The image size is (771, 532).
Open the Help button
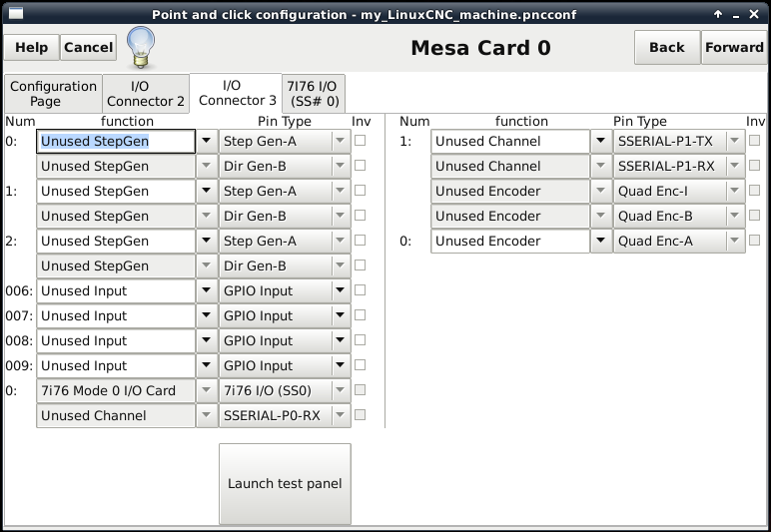(x=32, y=47)
